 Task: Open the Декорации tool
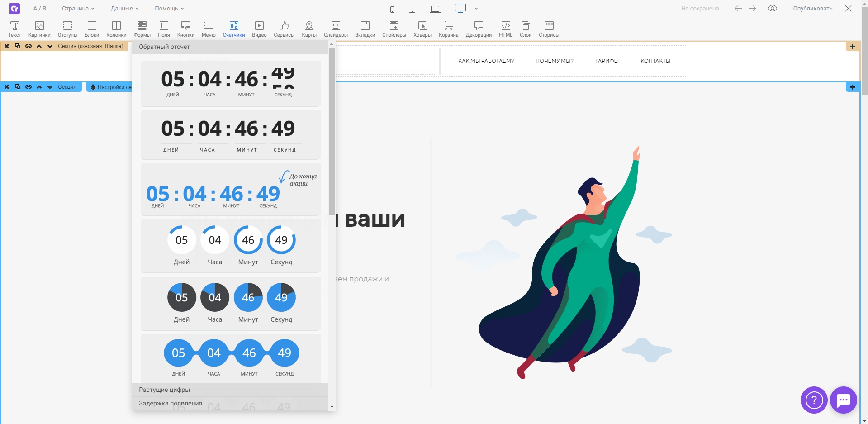pos(479,29)
